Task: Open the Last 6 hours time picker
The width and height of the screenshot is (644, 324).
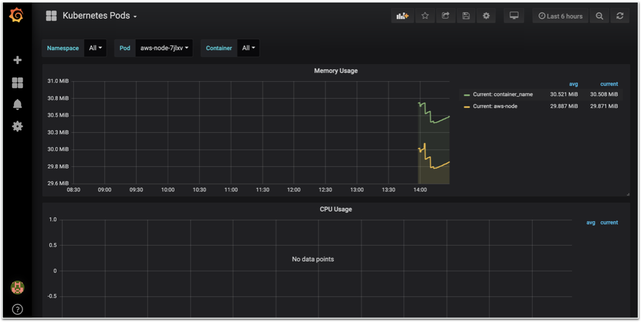Action: (x=561, y=16)
